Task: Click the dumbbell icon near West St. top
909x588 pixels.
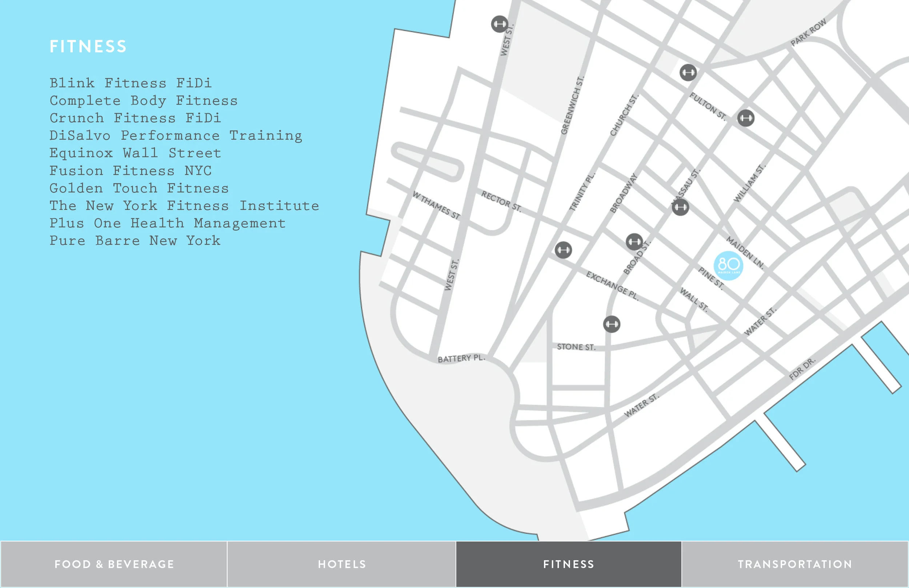Action: (x=500, y=24)
